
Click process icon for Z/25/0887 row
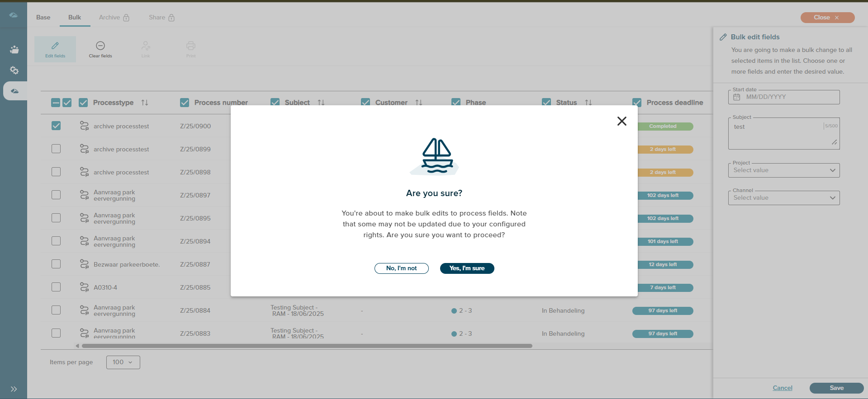[x=84, y=264]
